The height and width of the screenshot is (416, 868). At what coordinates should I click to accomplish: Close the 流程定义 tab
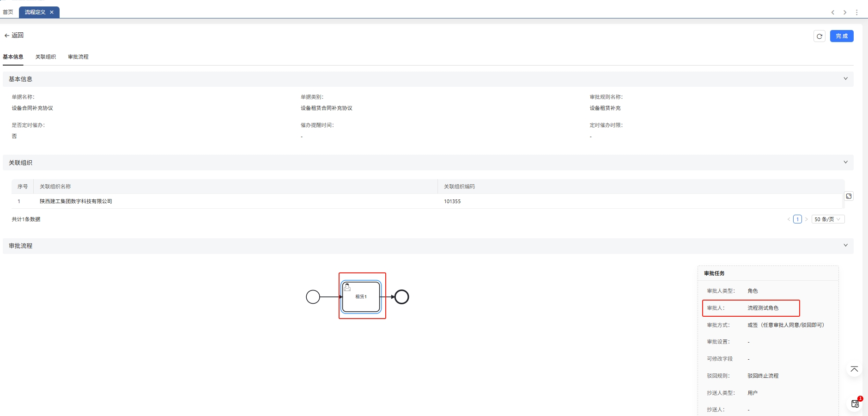[52, 12]
